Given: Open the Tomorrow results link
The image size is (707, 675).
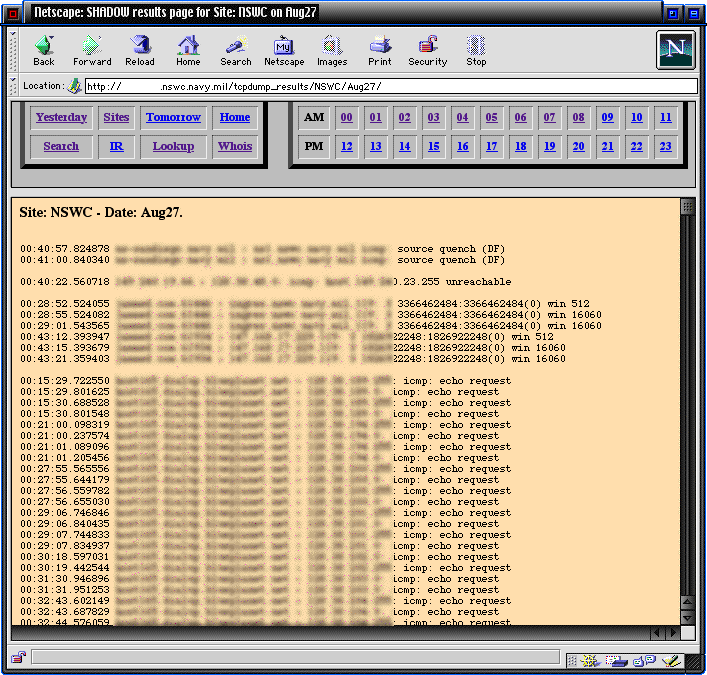Looking at the screenshot, I should [173, 117].
